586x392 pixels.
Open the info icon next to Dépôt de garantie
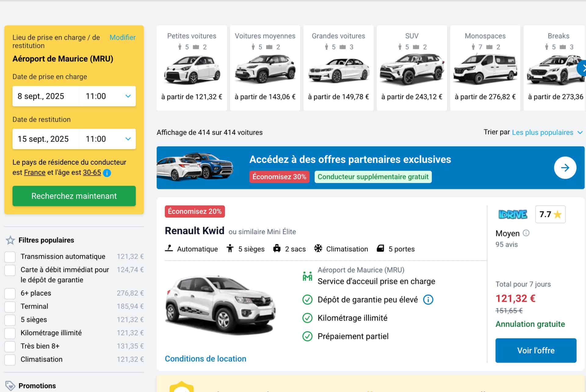click(429, 300)
